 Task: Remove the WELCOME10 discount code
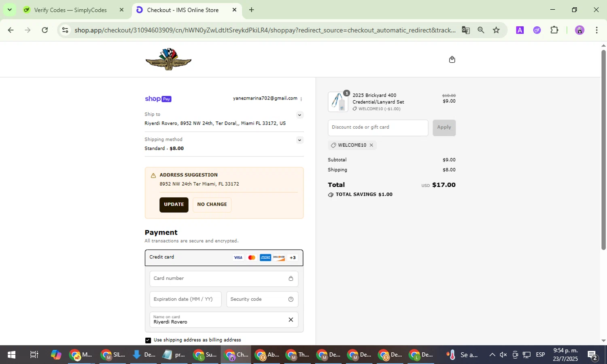click(x=371, y=145)
